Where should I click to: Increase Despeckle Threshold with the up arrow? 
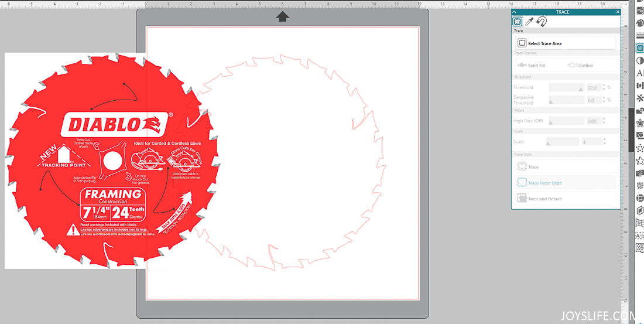[604, 98]
